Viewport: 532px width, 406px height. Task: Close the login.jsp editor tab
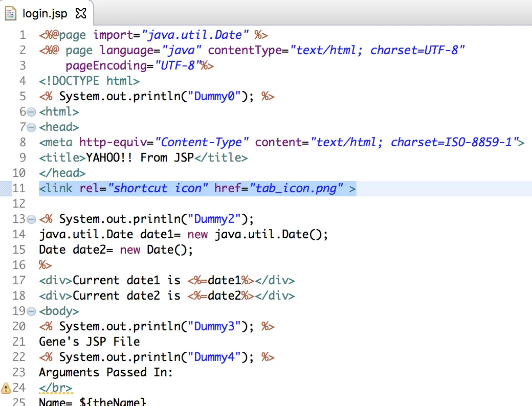tap(81, 14)
